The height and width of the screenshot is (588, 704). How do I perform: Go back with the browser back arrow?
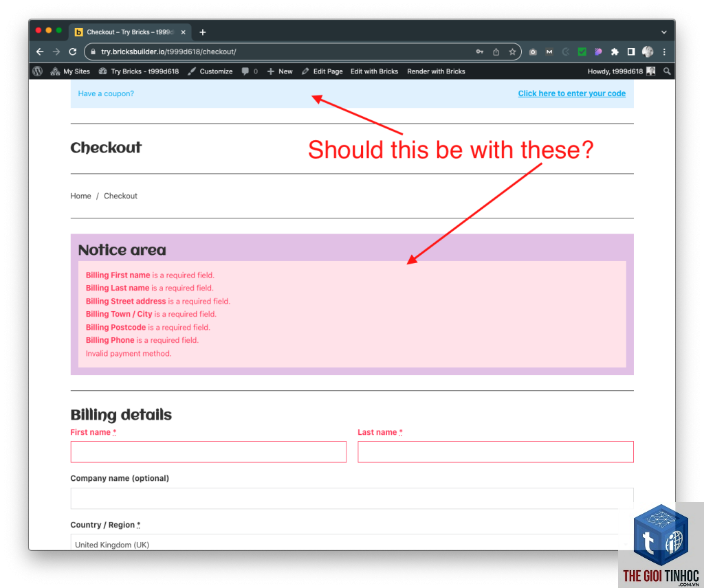click(40, 52)
